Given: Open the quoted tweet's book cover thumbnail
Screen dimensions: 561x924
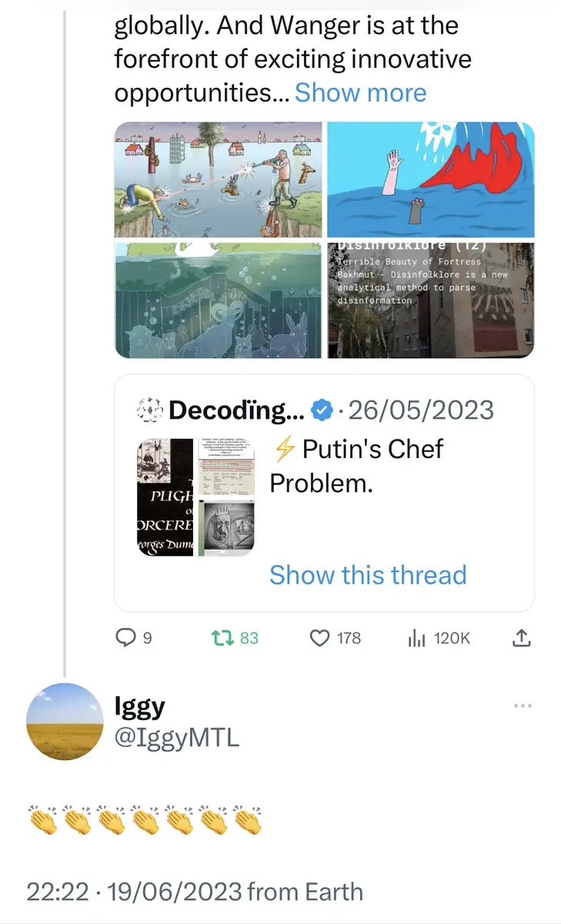Looking at the screenshot, I should [x=164, y=497].
